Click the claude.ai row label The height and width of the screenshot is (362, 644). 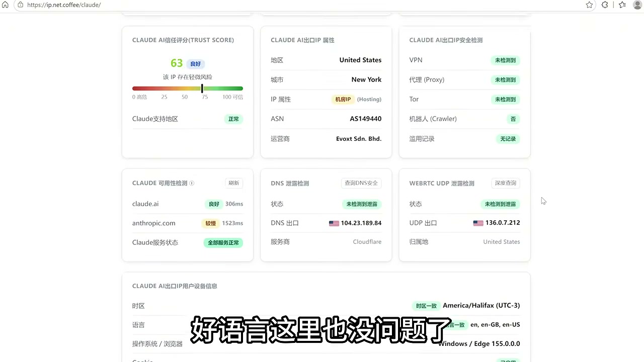click(145, 204)
